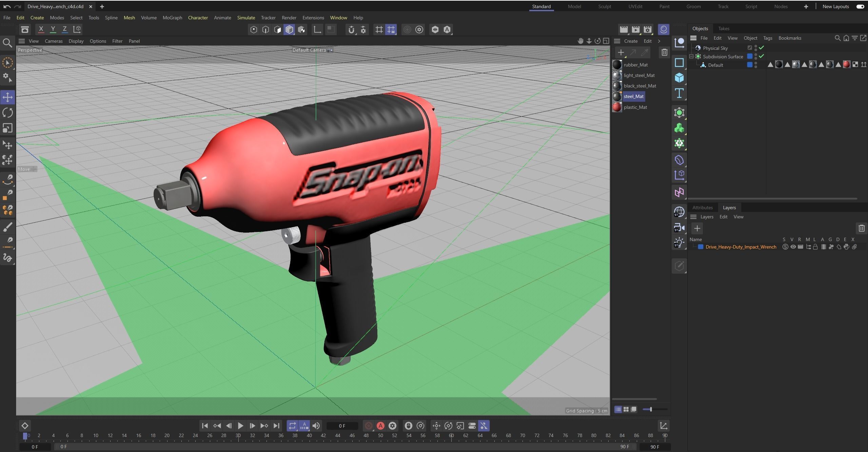Add a new layer with plus button
The width and height of the screenshot is (868, 452).
pos(697,229)
